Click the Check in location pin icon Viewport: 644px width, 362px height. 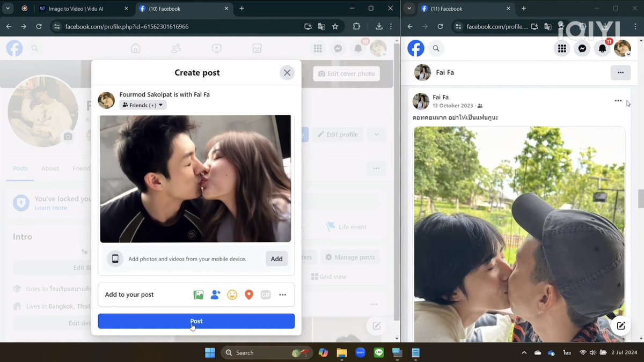[x=248, y=294]
